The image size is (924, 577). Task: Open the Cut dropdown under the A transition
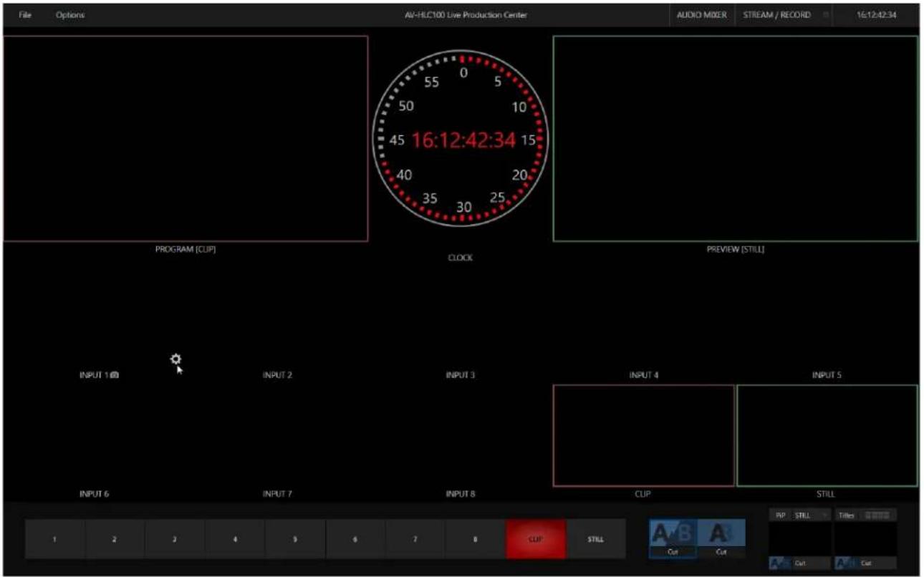tap(721, 552)
